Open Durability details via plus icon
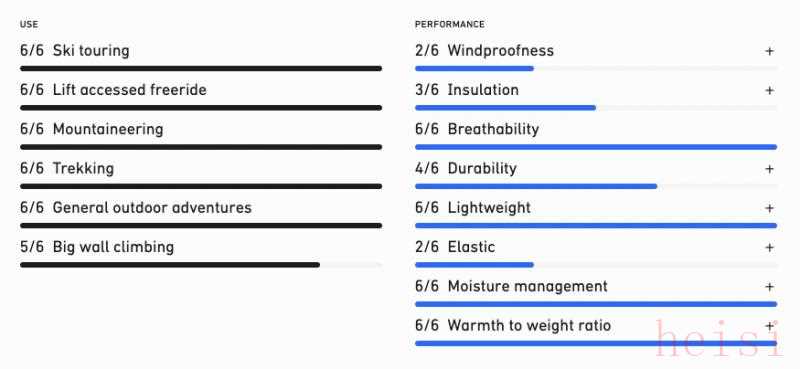The width and height of the screenshot is (800, 369). coord(769,169)
